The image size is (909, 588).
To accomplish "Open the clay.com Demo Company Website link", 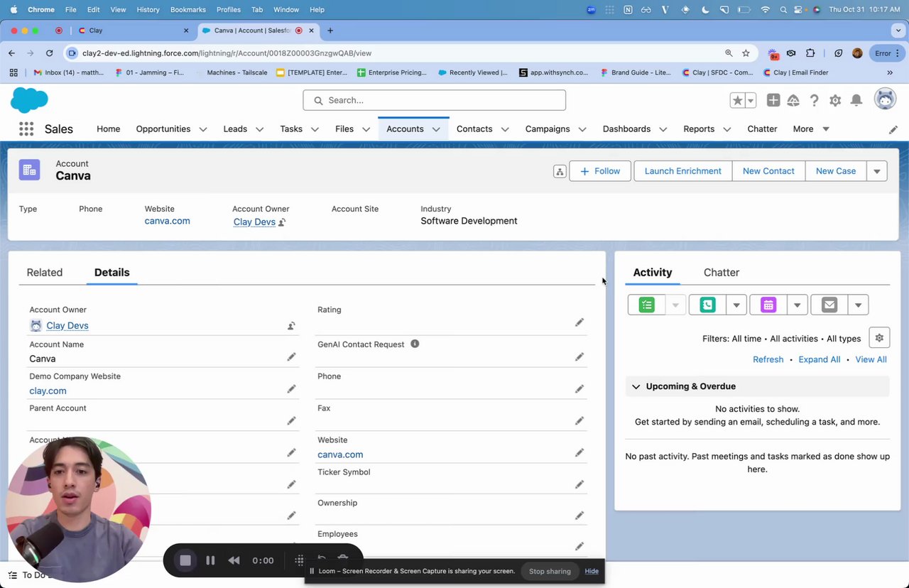I will pyautogui.click(x=48, y=391).
